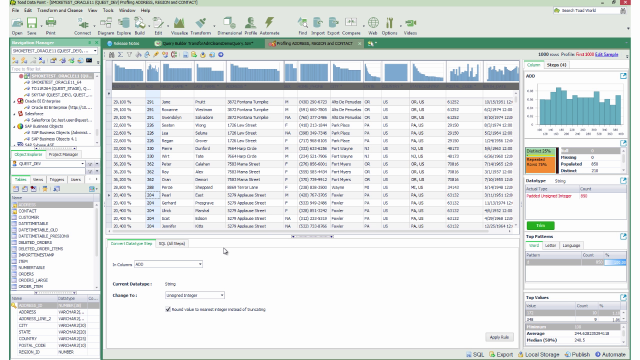Open the In Column ADD dropdown
640x360 pixels.
200,264
